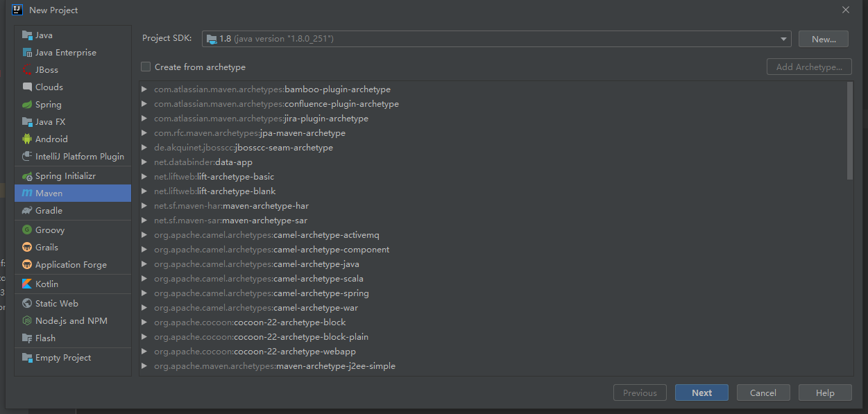
Task: Expand the data-app archetype entry
Action: point(144,162)
